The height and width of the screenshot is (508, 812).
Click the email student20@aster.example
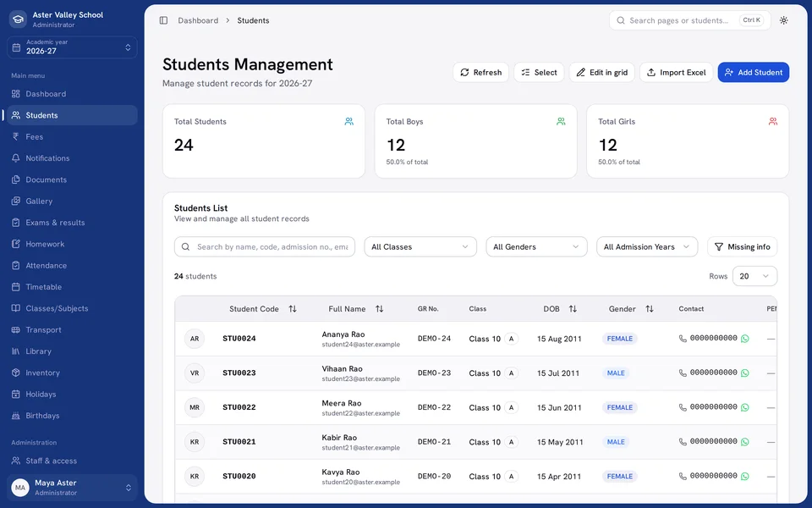[x=360, y=482]
